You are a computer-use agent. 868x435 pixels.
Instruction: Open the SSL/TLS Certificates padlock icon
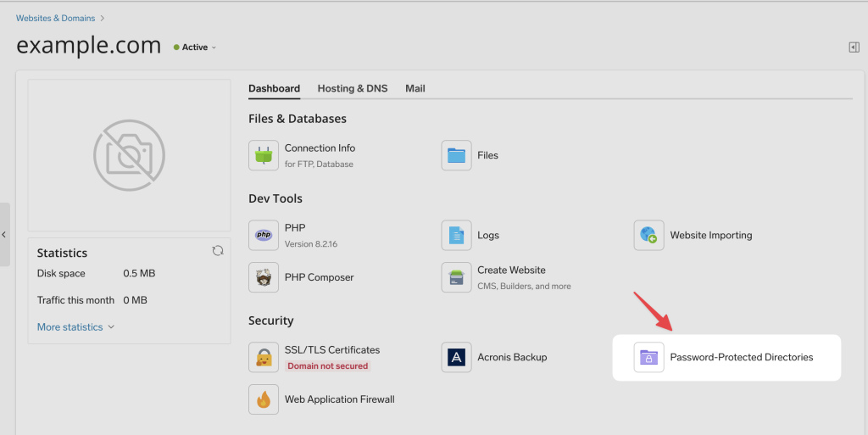pos(264,357)
